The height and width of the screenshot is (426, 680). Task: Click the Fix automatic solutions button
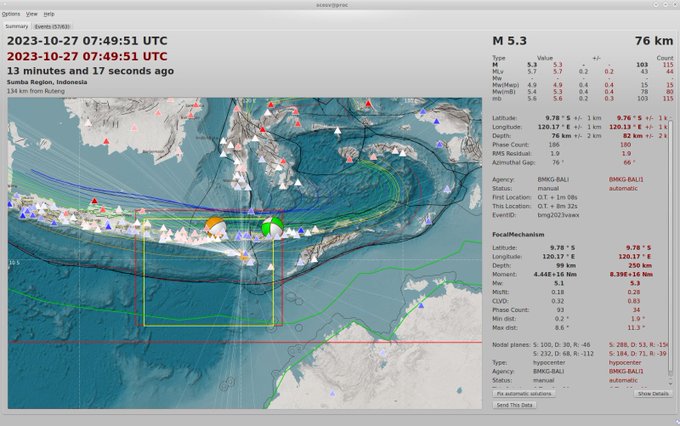(524, 394)
